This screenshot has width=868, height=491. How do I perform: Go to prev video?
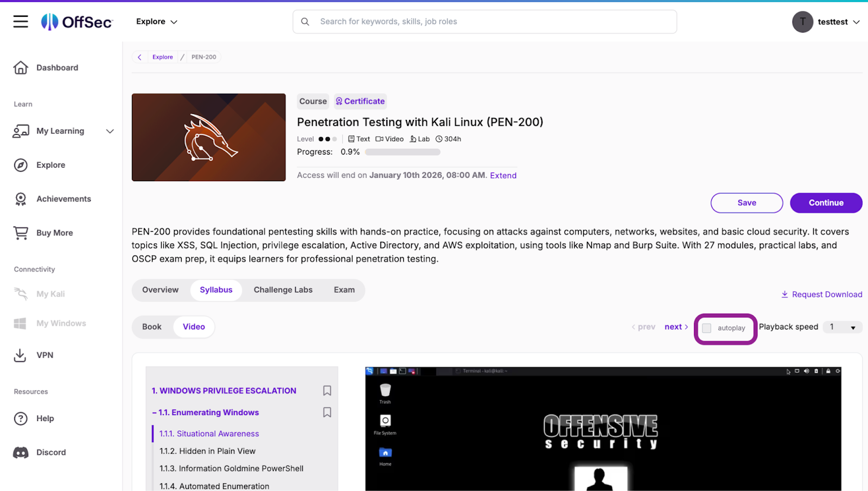coord(643,327)
